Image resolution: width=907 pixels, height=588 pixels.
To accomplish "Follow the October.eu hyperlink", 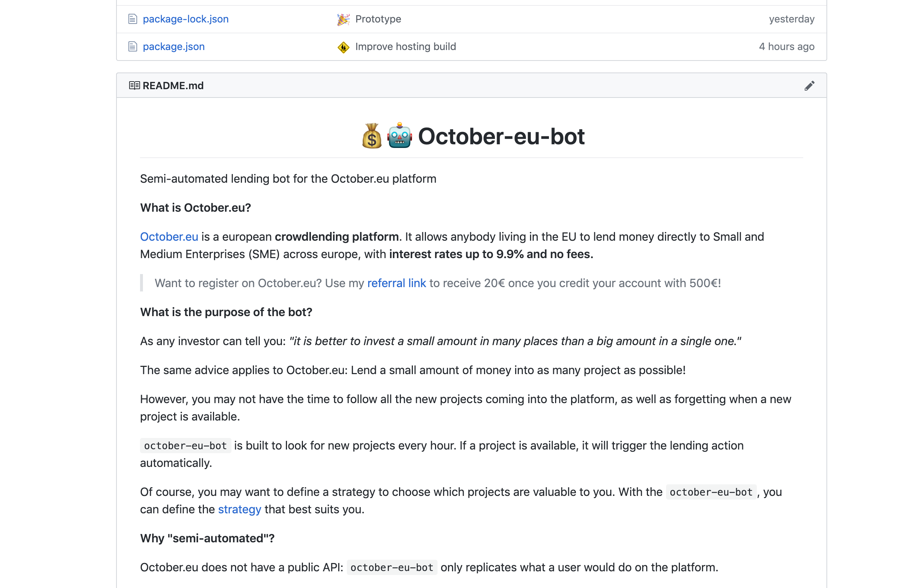I will point(169,236).
